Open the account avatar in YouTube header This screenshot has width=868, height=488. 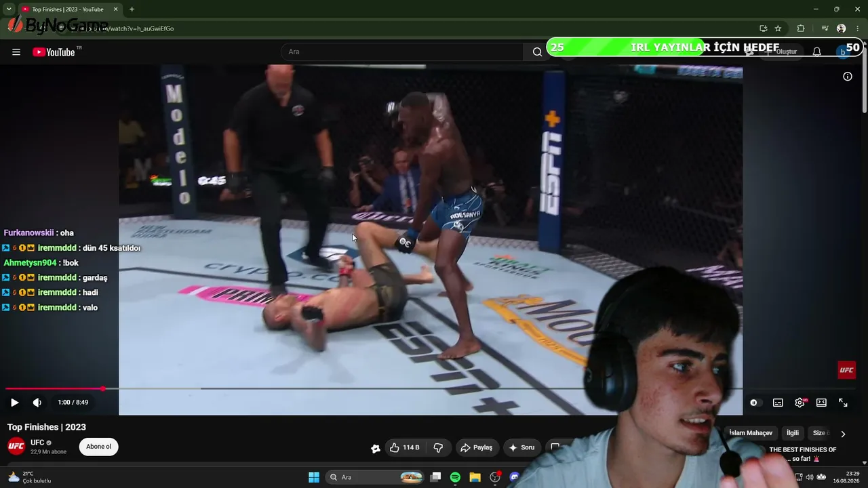pos(842,52)
